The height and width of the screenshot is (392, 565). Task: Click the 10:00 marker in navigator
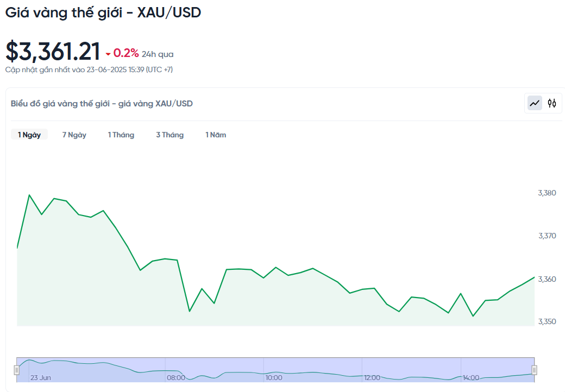click(274, 377)
